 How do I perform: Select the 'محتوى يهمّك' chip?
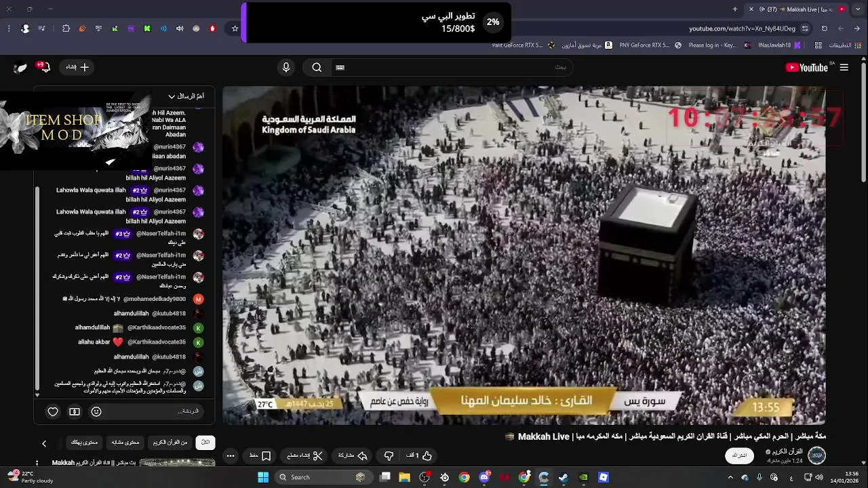[84, 442]
